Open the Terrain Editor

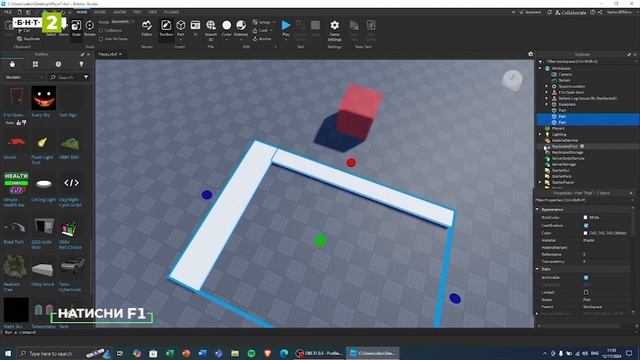(x=147, y=28)
